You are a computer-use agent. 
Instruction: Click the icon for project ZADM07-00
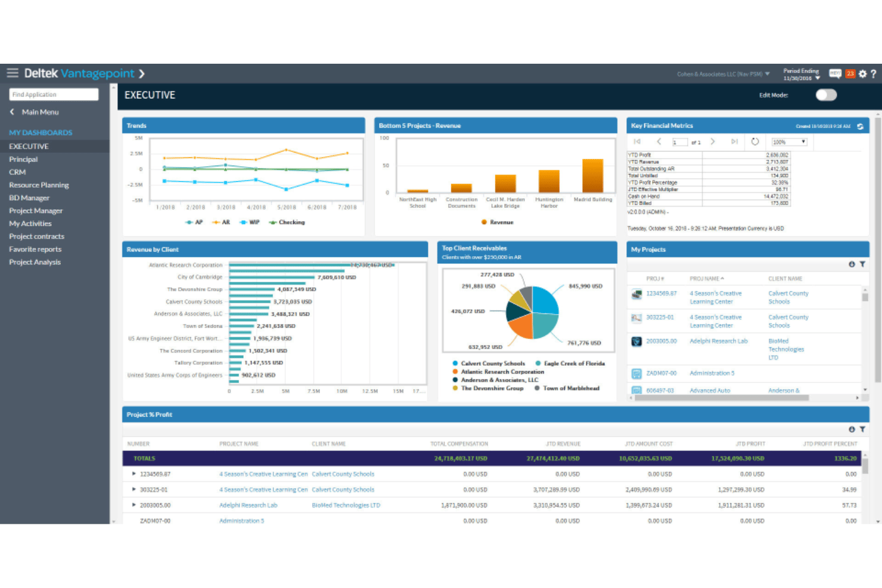point(636,374)
